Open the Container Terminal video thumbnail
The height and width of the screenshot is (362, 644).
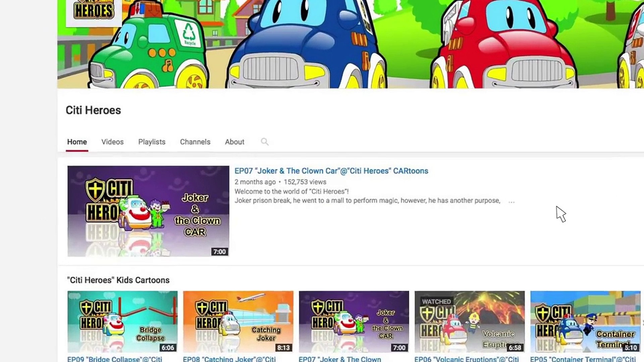585,321
